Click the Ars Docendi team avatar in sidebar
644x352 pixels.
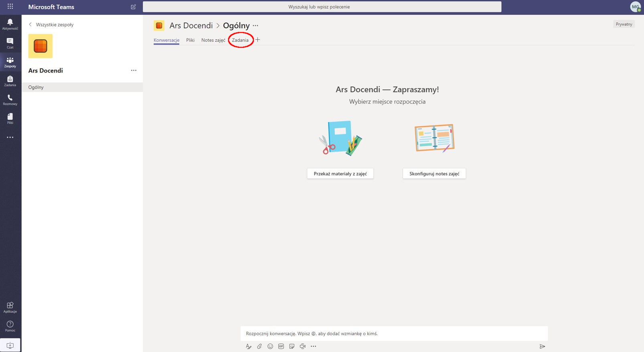pyautogui.click(x=41, y=46)
